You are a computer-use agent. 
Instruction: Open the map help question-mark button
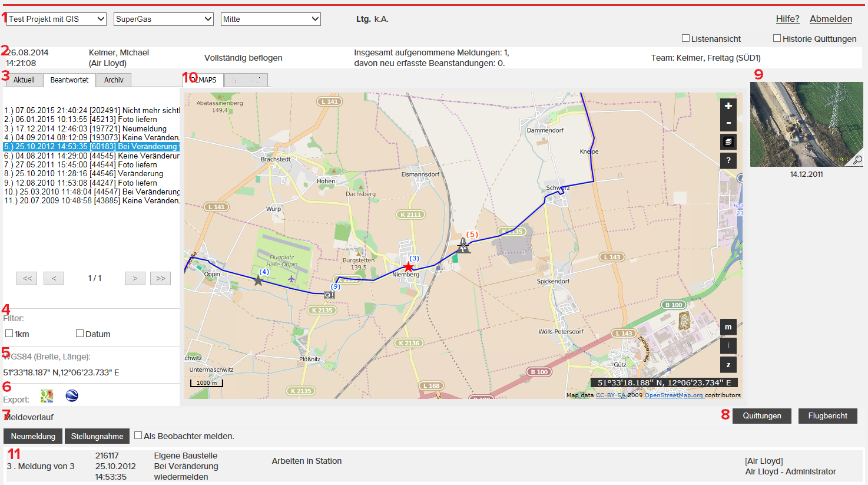click(x=728, y=160)
